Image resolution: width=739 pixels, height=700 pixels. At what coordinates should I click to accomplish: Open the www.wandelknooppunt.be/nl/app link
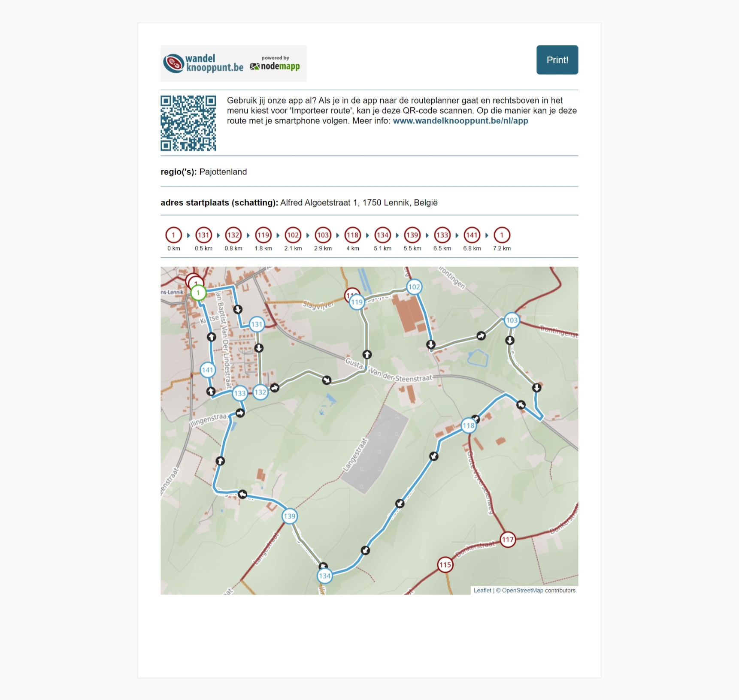460,121
